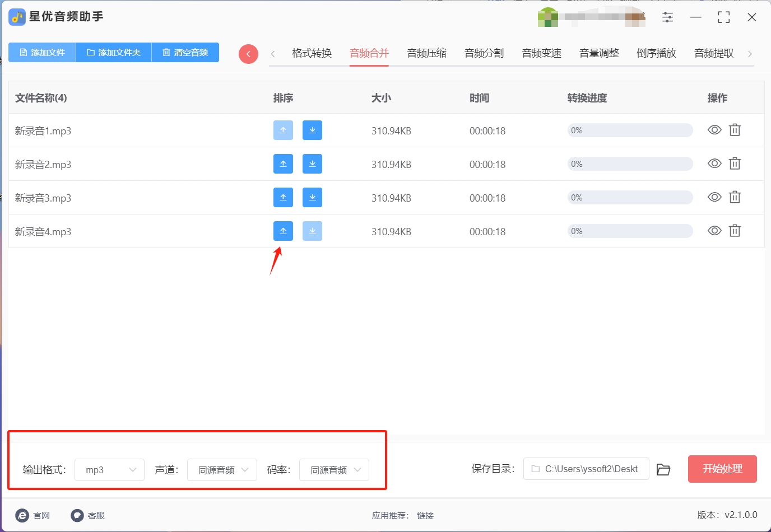Click the 版本: v2.1.0.0 label
771x532 pixels.
click(727, 515)
